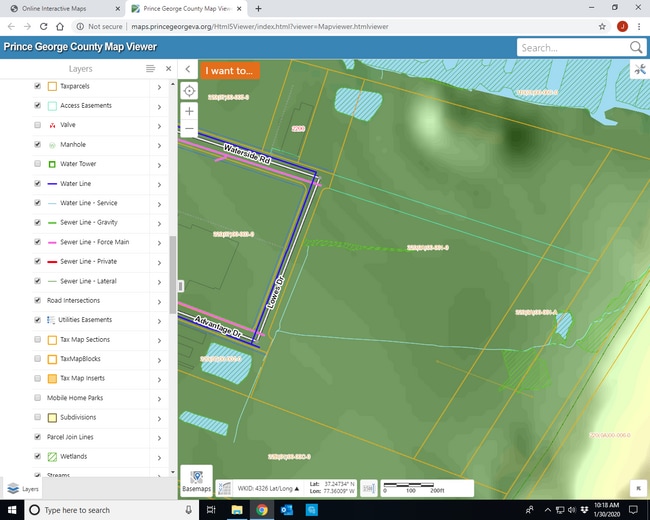Open the Basemaps selector

point(197,481)
